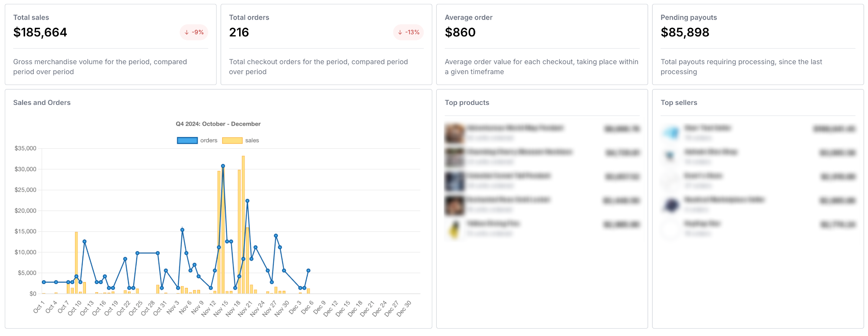The width and height of the screenshot is (868, 336).
Task: Open the first product's brown thumbnail
Action: click(454, 133)
